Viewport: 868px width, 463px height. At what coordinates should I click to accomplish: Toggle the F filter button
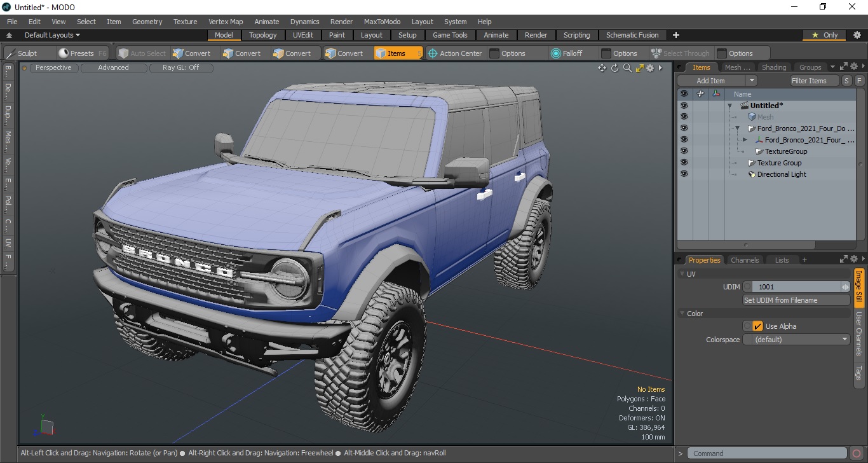point(859,81)
